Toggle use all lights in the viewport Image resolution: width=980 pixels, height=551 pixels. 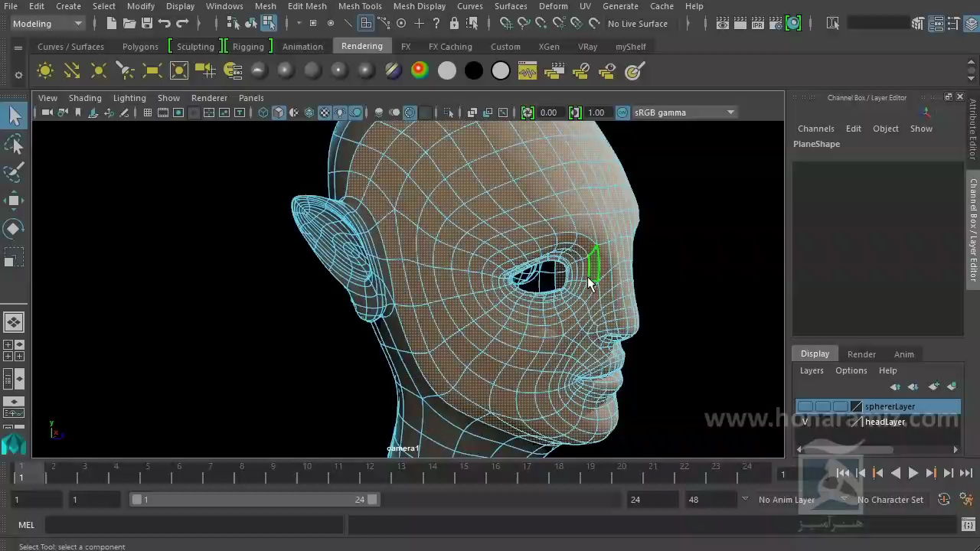pos(340,112)
